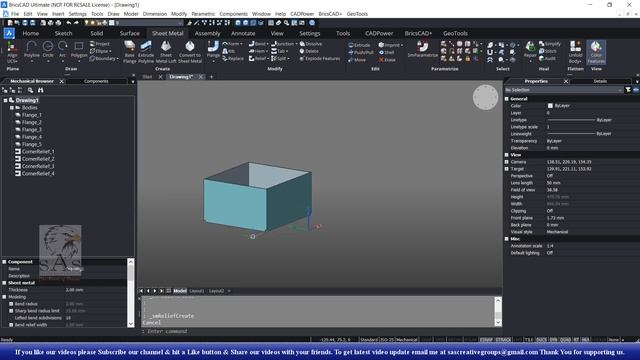Click Convert to Sheet Metal

pyautogui.click(x=190, y=52)
